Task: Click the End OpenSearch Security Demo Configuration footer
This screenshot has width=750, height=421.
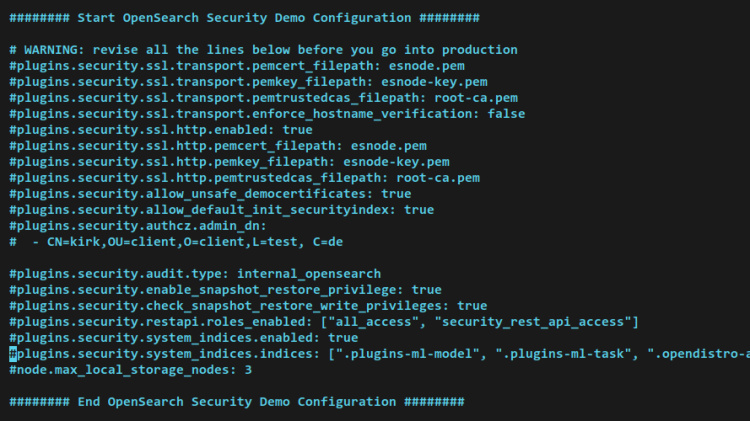Action: click(236, 402)
